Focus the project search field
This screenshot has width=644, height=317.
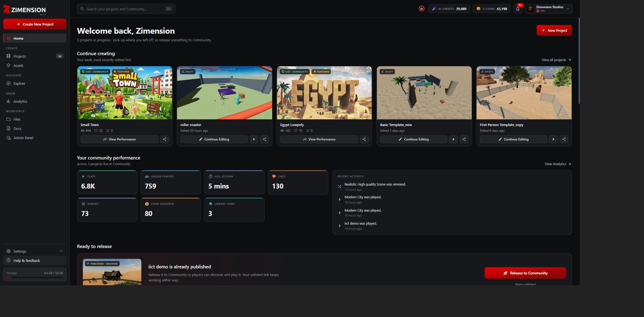(126, 9)
